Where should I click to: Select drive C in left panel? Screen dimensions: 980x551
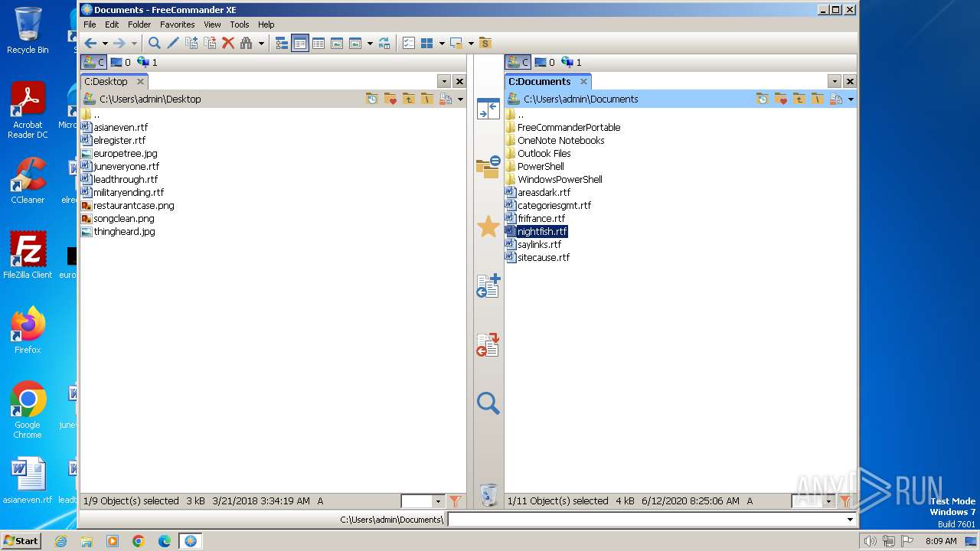coord(93,62)
